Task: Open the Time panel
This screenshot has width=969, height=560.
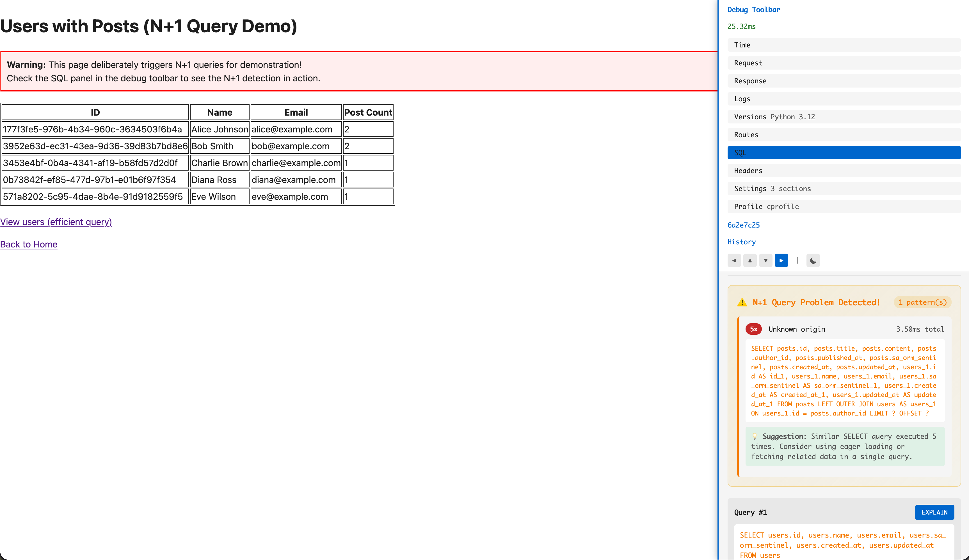Action: click(x=844, y=45)
